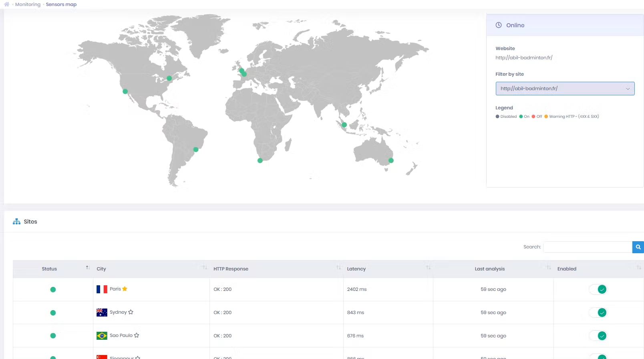This screenshot has width=644, height=359.
Task: Open Monitoring in the breadcrumb
Action: coord(28,4)
